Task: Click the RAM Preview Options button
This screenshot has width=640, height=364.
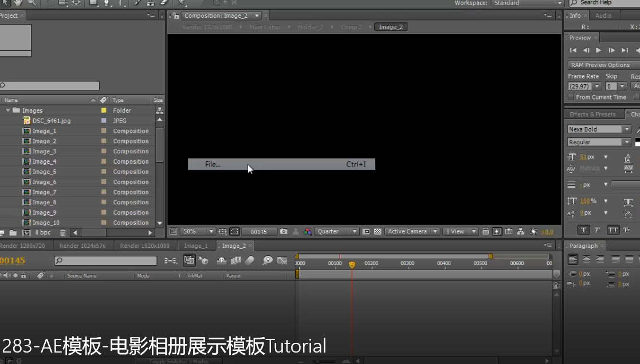Action: [604, 65]
